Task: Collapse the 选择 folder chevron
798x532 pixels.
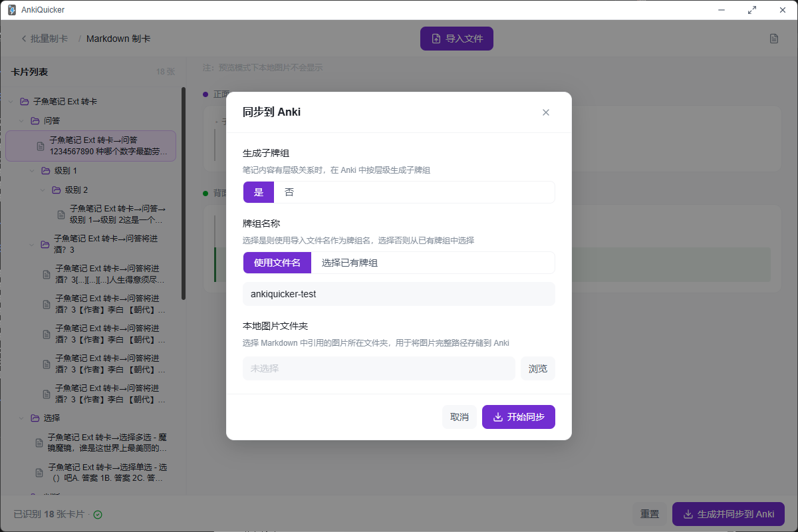Action: [x=22, y=418]
